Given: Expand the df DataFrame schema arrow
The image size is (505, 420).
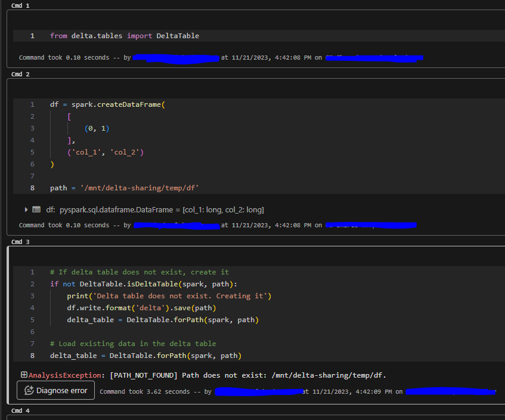Looking at the screenshot, I should [26, 209].
